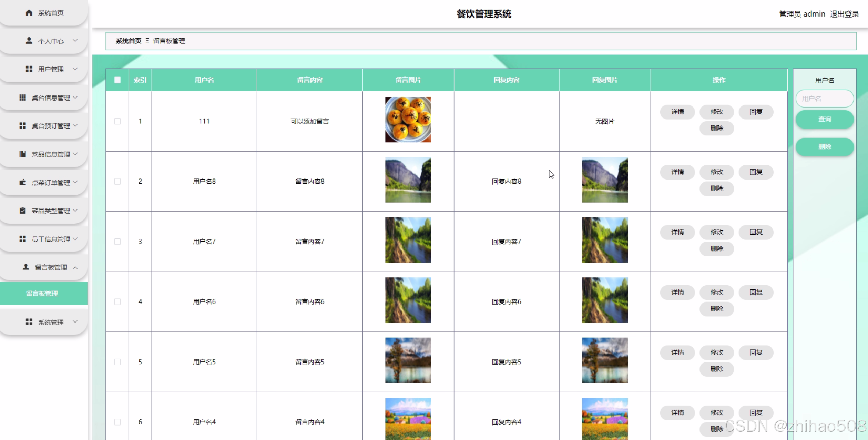Click 详情 for 用户名5 row
This screenshot has height=440, width=868.
[677, 352]
